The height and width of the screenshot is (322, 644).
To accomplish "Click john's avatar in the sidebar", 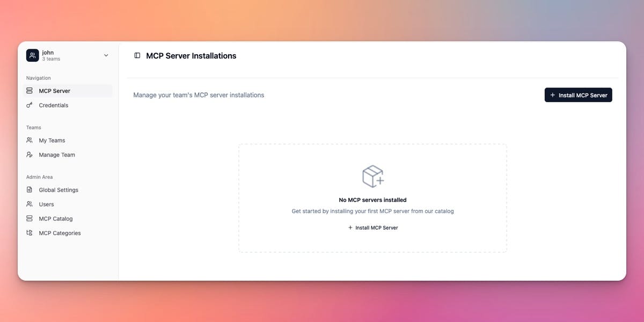I will click(x=32, y=55).
